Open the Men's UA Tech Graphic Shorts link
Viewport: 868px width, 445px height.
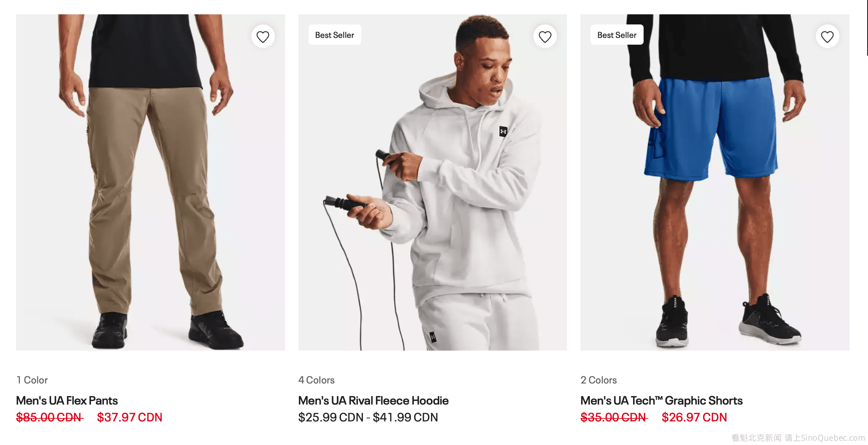[661, 400]
